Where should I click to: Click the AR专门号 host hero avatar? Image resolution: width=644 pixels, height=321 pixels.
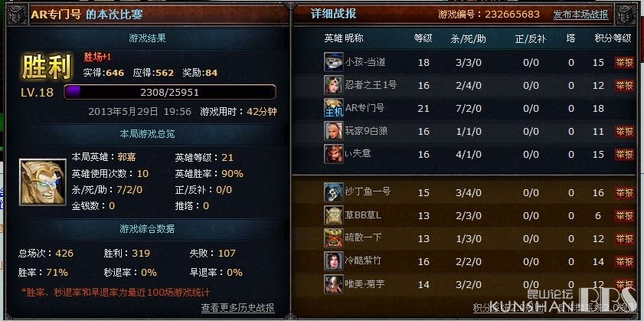pyautogui.click(x=334, y=108)
